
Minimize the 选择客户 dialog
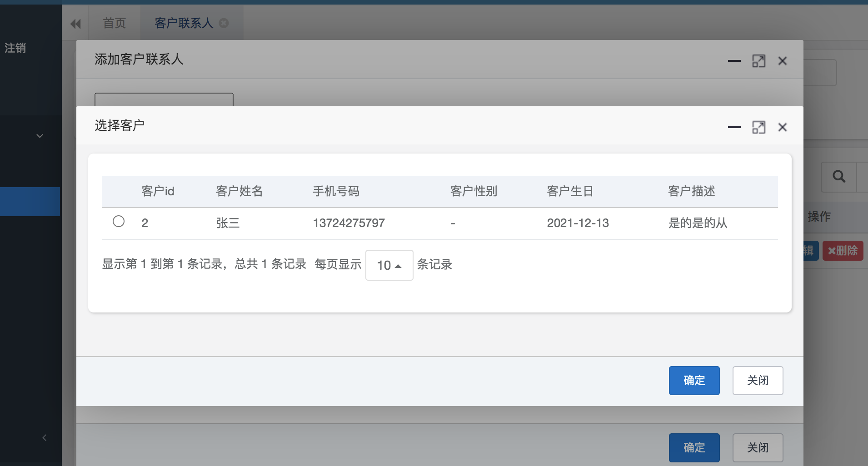pyautogui.click(x=734, y=127)
